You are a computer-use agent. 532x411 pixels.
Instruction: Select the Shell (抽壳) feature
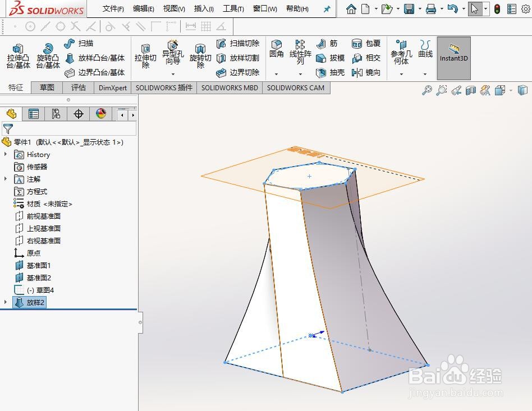click(x=330, y=72)
